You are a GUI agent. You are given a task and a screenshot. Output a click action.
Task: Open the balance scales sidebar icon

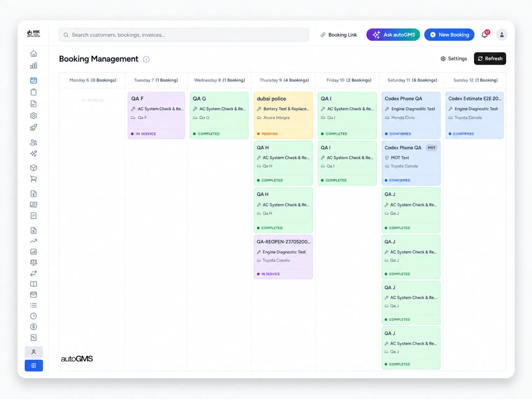pos(34,262)
